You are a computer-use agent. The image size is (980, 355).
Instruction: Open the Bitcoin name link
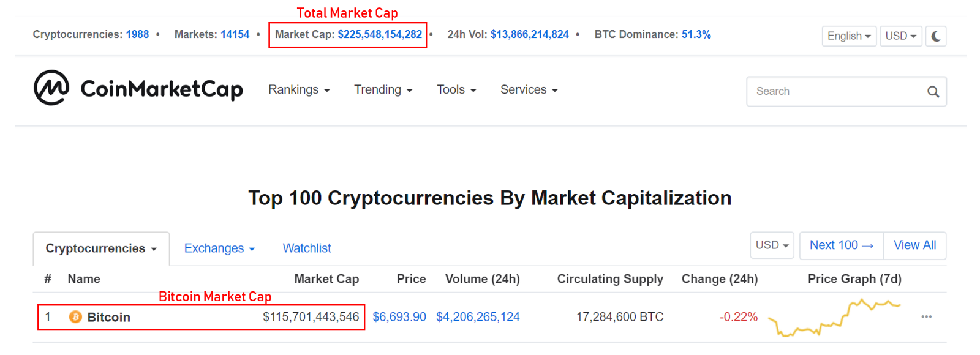pos(109,317)
